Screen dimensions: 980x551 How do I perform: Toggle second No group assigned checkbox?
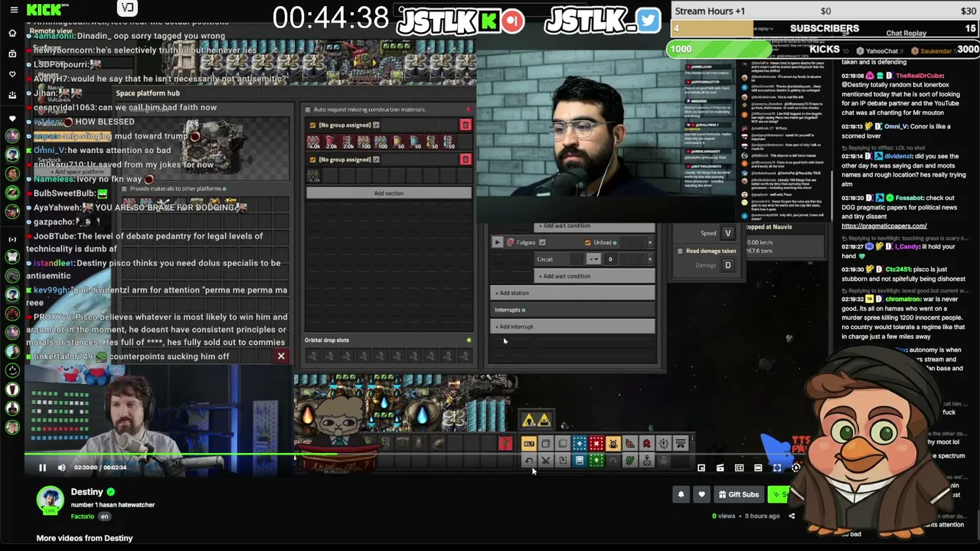tap(312, 159)
